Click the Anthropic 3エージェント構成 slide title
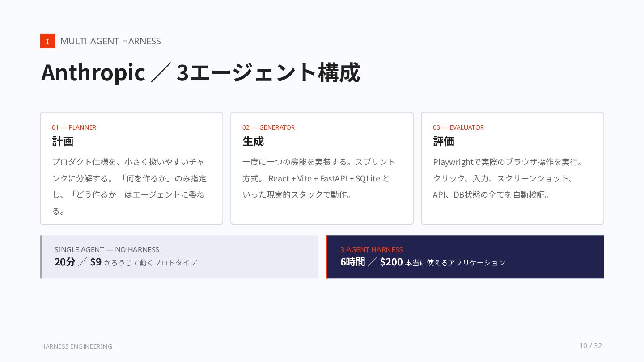 (x=200, y=72)
